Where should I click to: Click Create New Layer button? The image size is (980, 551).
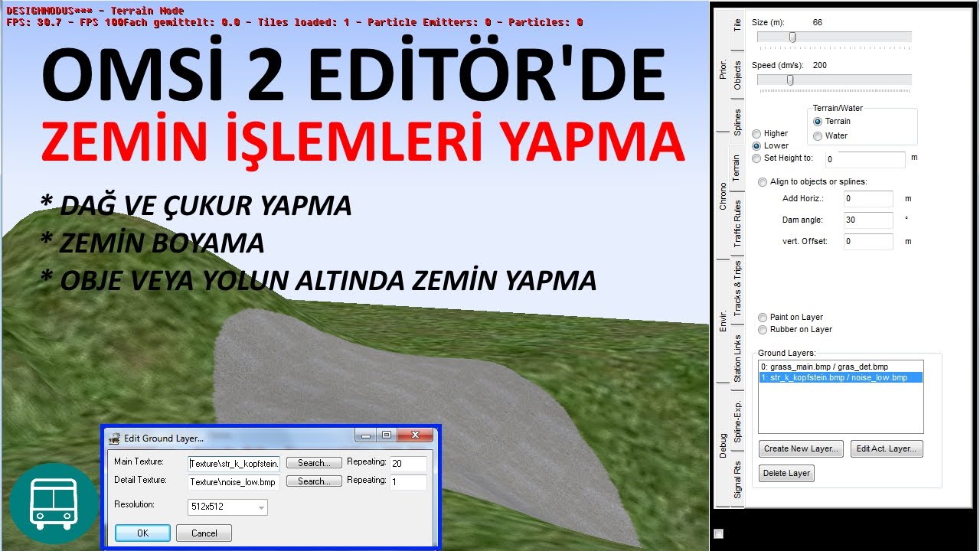coord(802,449)
